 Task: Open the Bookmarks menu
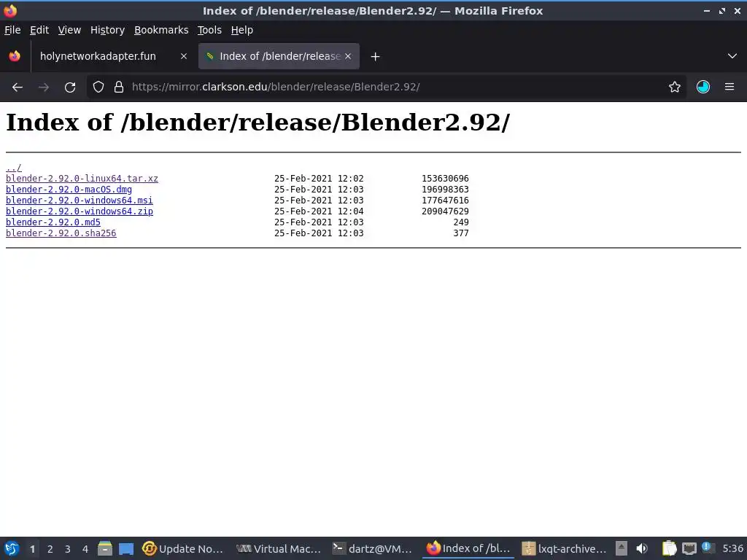(x=161, y=30)
